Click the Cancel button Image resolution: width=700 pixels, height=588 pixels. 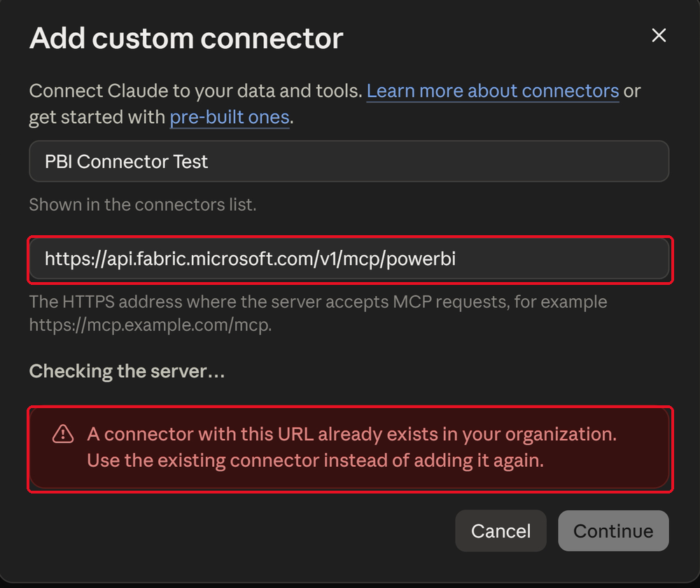point(500,531)
